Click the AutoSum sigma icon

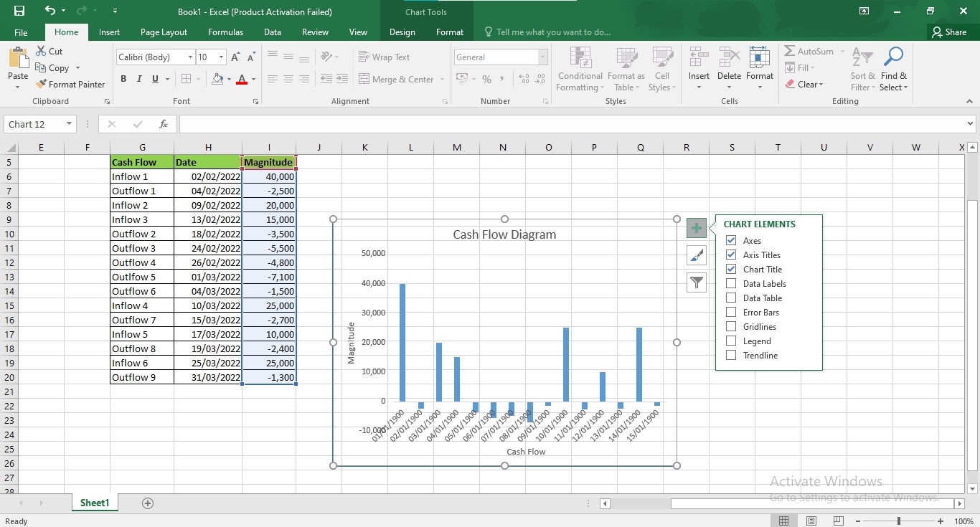(x=789, y=52)
